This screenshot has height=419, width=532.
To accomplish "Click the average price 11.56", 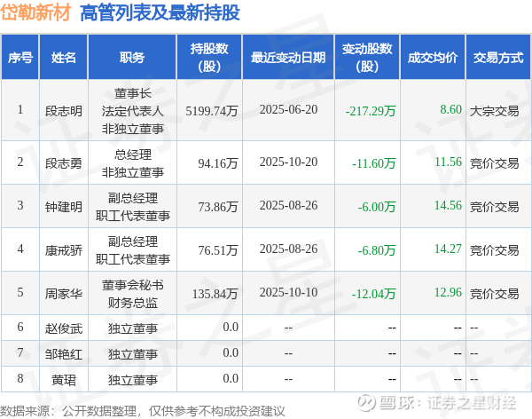I will [x=448, y=162].
